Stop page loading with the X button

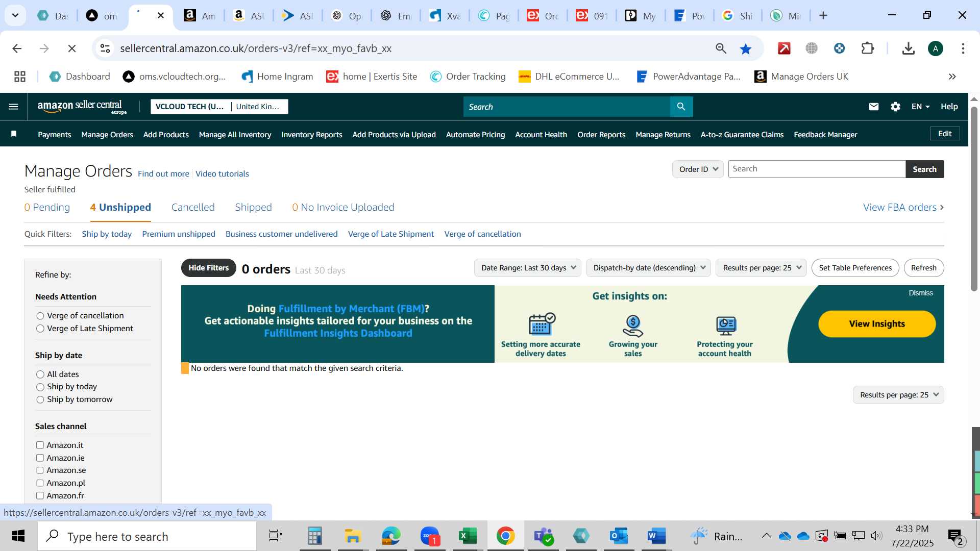point(72,48)
